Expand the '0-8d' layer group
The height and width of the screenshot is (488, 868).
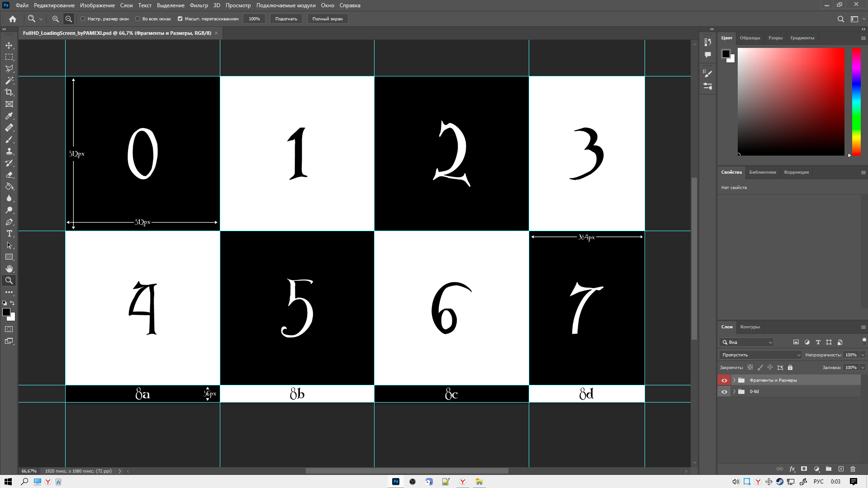tap(734, 392)
